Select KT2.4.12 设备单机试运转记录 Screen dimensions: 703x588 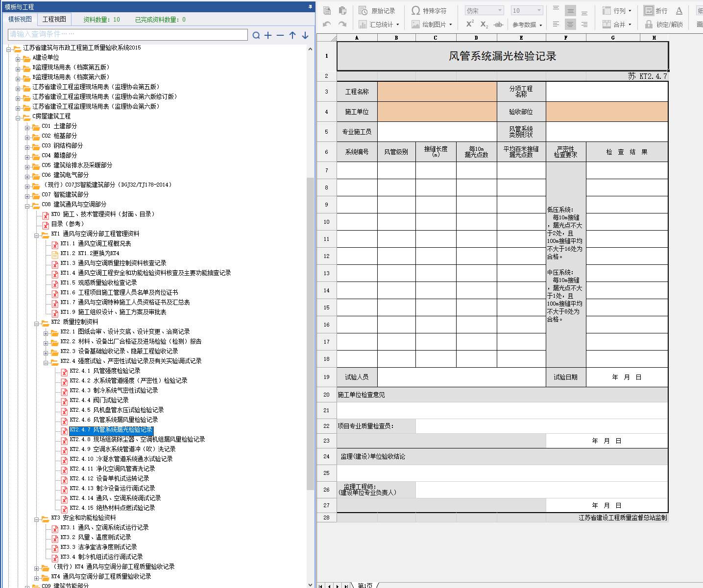point(109,479)
